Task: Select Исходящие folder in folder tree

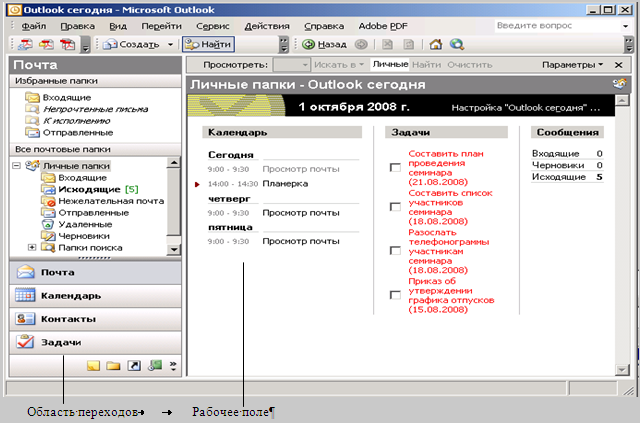Action: coord(89,189)
